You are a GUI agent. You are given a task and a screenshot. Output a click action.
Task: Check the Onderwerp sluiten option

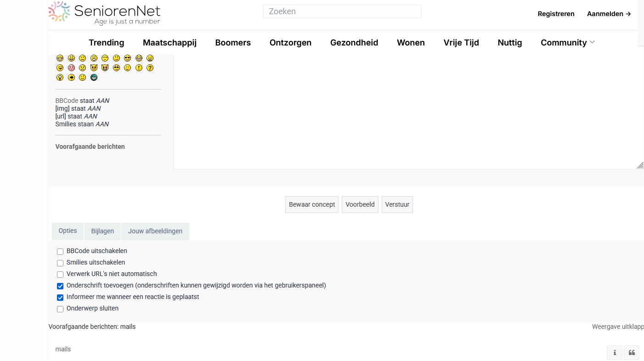coord(60,309)
